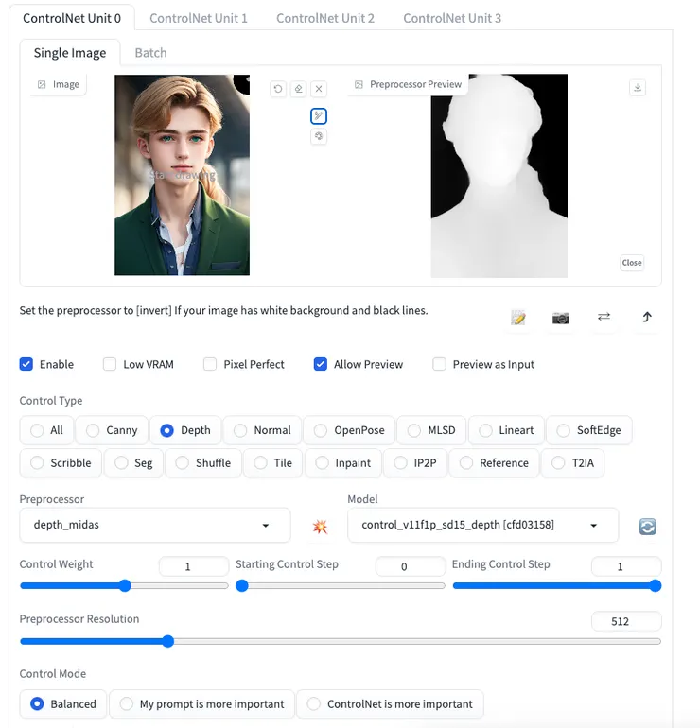Click the Preprocessor Resolution slider handle

pyautogui.click(x=167, y=641)
